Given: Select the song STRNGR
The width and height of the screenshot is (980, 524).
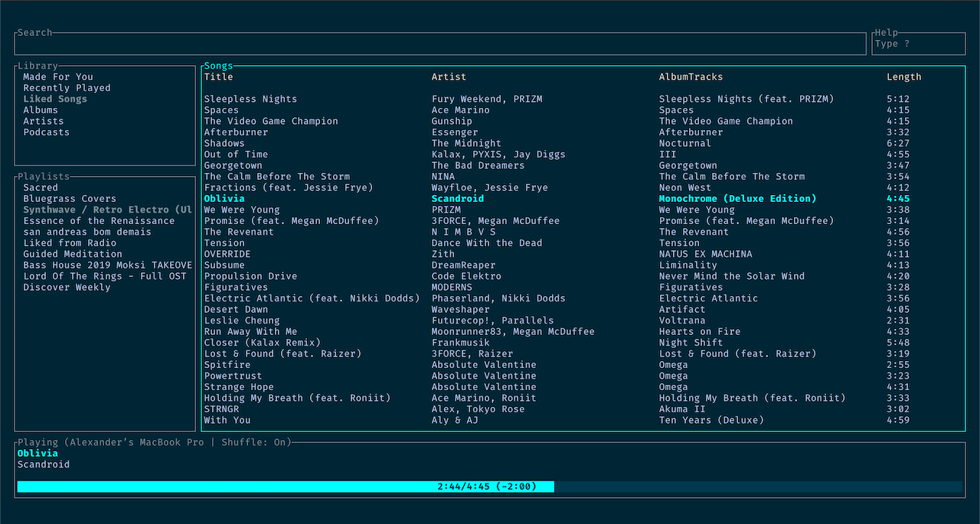Looking at the screenshot, I should click(x=222, y=409).
